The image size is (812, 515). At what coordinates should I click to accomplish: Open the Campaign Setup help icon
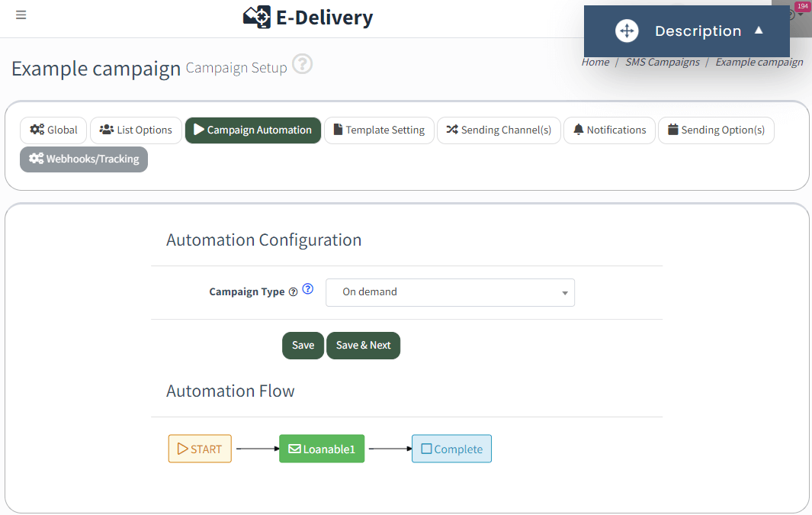(x=302, y=65)
